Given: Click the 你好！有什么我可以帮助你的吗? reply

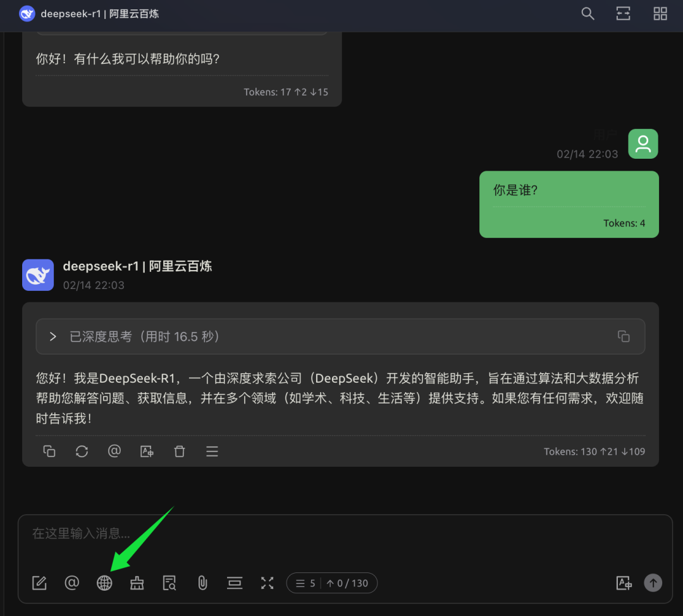Looking at the screenshot, I should 128,59.
